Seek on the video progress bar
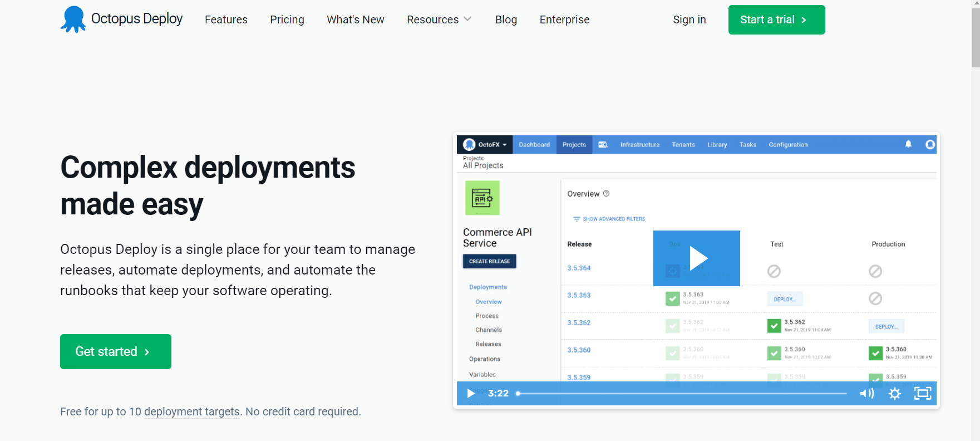Screen dimensions: 980x441 click(x=682, y=393)
